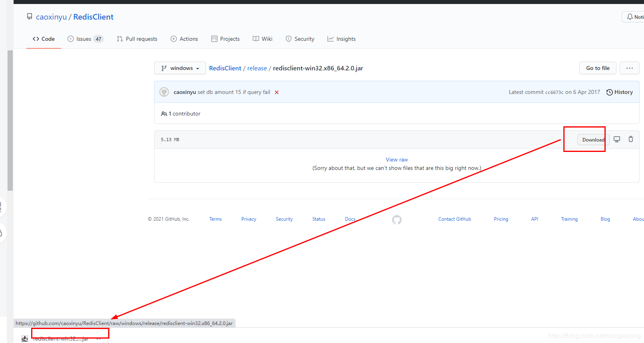Viewport: 644px width, 343px height.
Task: Click the downloaded jar file icon in download bar
Action: coord(25,339)
